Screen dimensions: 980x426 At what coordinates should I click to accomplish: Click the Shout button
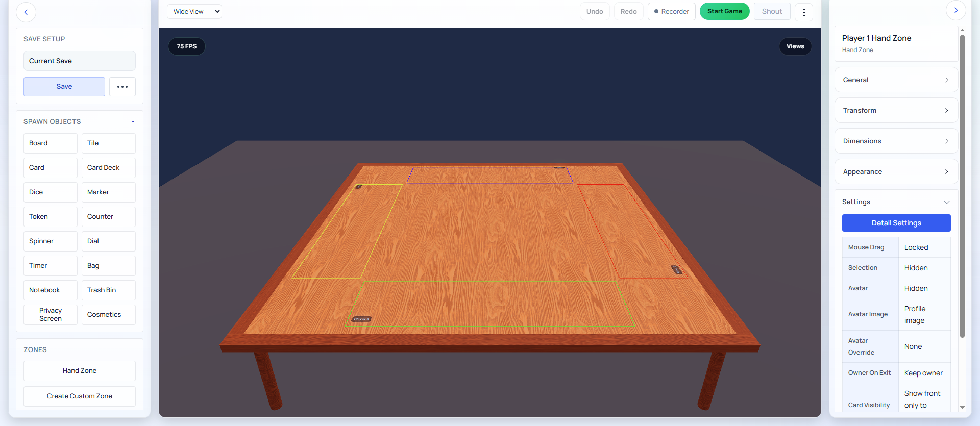tap(772, 12)
